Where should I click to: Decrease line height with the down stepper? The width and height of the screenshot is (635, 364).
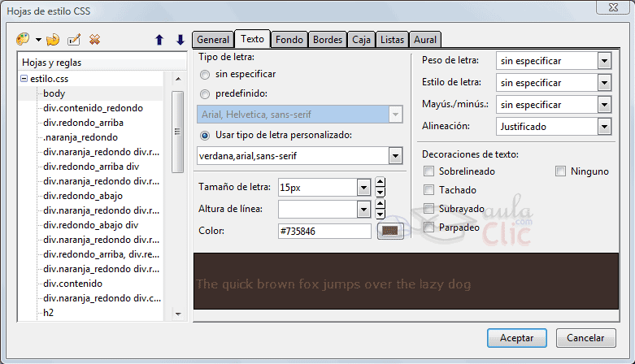[x=381, y=214]
